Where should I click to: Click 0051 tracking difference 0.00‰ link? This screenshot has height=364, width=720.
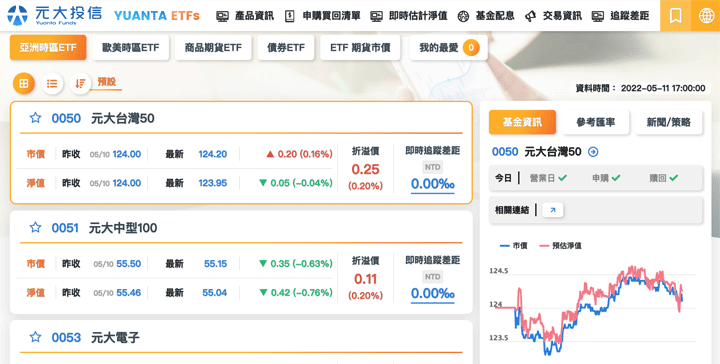[433, 293]
